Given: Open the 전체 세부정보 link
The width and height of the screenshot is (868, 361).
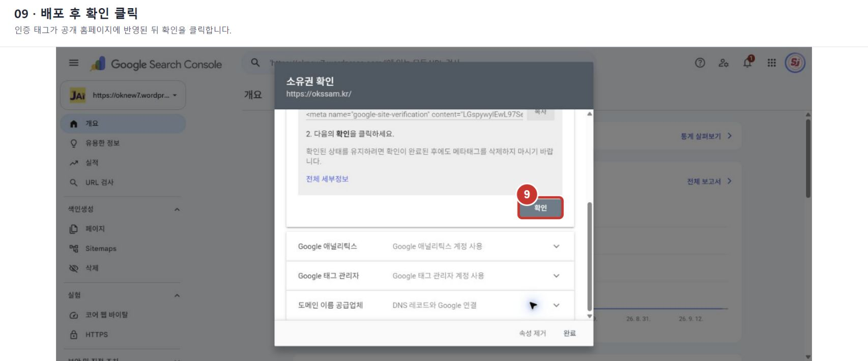Looking at the screenshot, I should pyautogui.click(x=327, y=179).
